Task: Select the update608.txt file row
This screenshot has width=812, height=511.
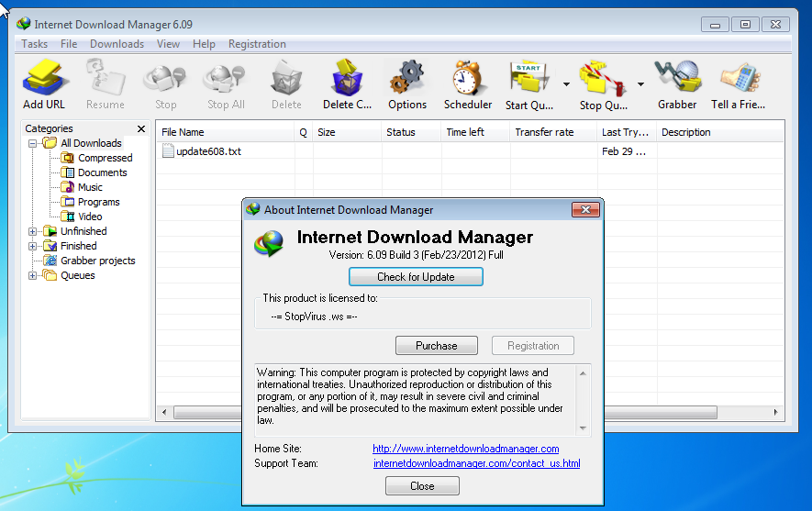Action: 470,151
